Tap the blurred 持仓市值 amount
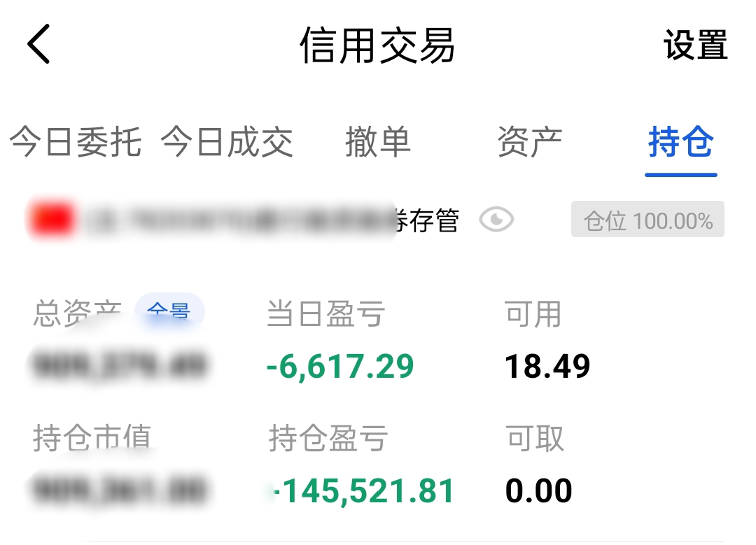This screenshot has width=756, height=545. [120, 490]
